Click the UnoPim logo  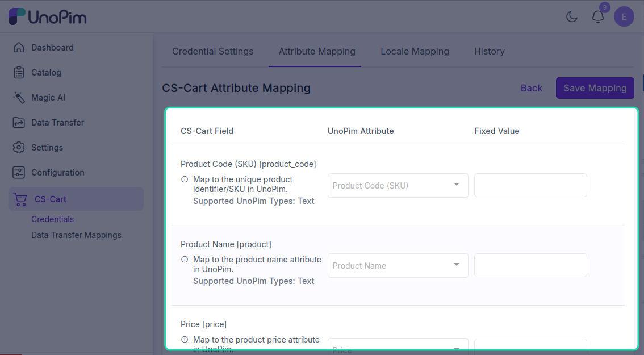point(47,17)
